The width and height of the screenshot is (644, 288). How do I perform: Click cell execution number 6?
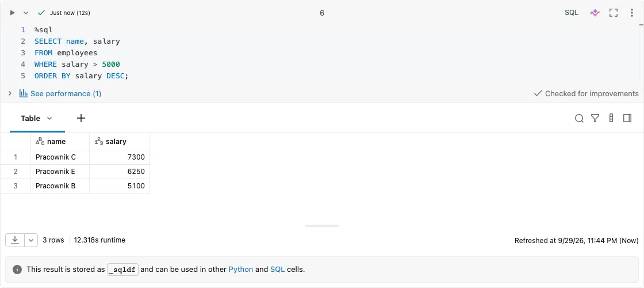coord(322,13)
